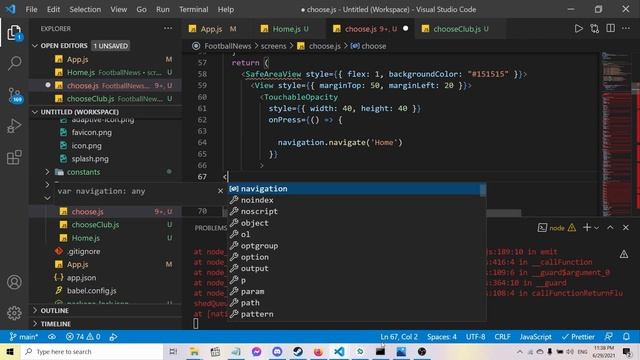
Task: Click the status bar icon after warnings count
Action: (x=113, y=337)
